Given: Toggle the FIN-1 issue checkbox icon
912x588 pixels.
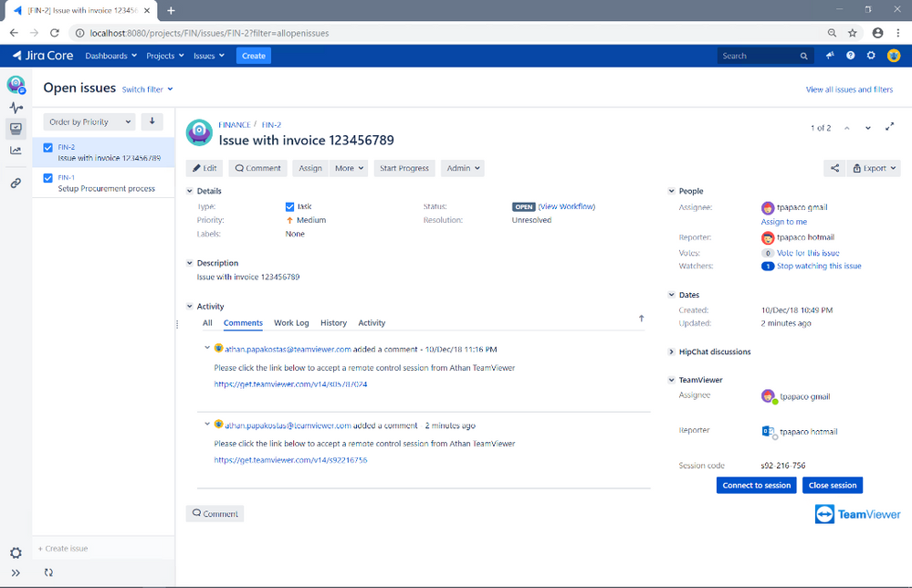Looking at the screenshot, I should click(x=48, y=178).
